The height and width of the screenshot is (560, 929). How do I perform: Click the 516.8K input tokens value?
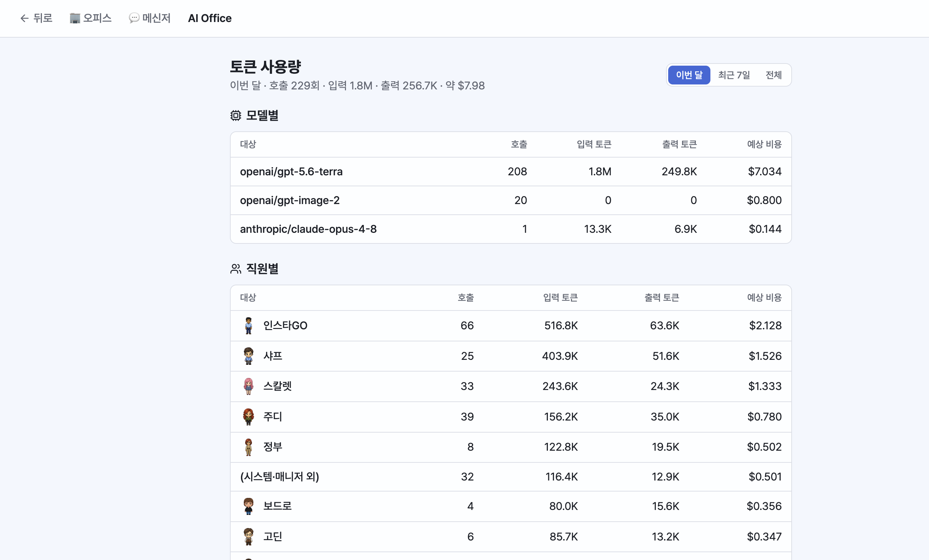561,326
